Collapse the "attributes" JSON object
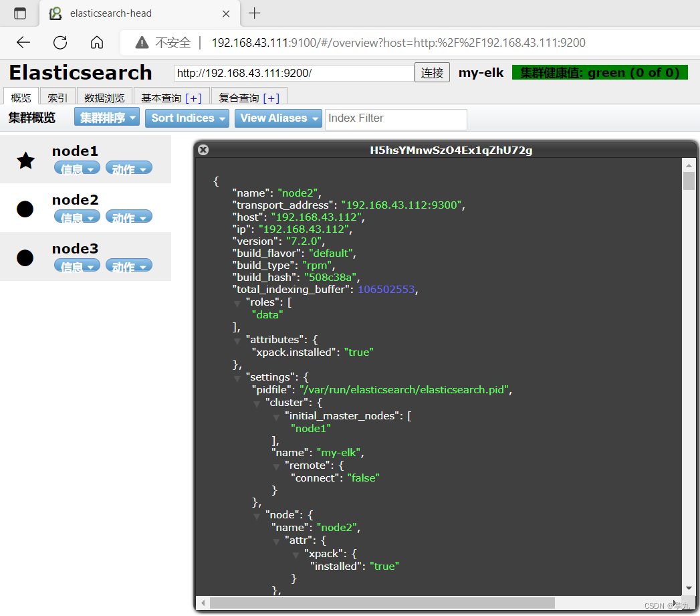 (x=237, y=340)
